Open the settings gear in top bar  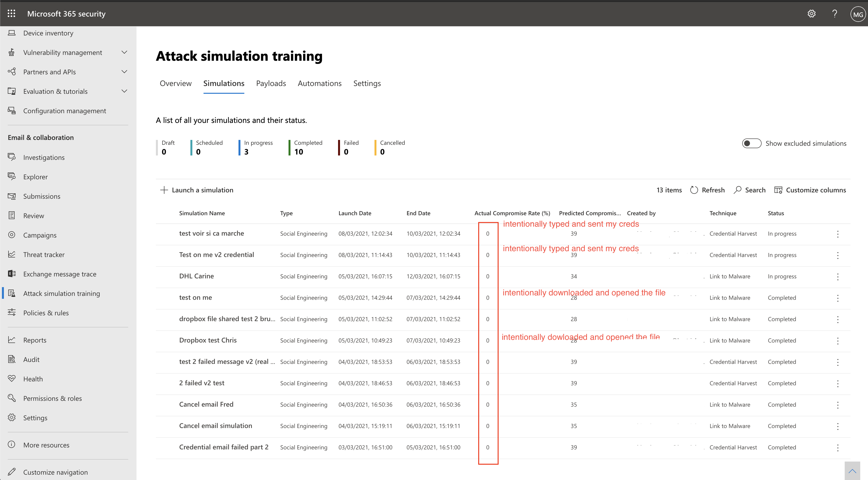811,14
